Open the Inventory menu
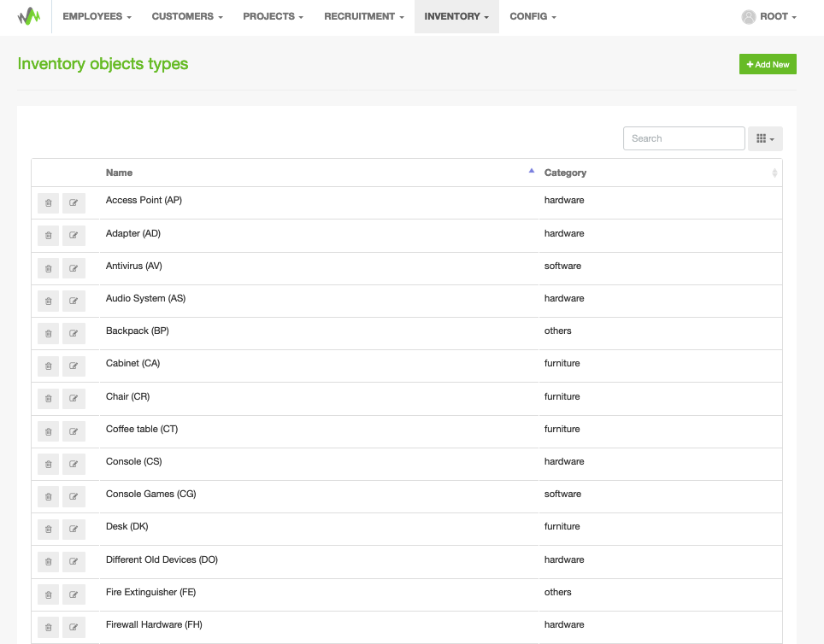The width and height of the screenshot is (824, 644). (x=456, y=16)
